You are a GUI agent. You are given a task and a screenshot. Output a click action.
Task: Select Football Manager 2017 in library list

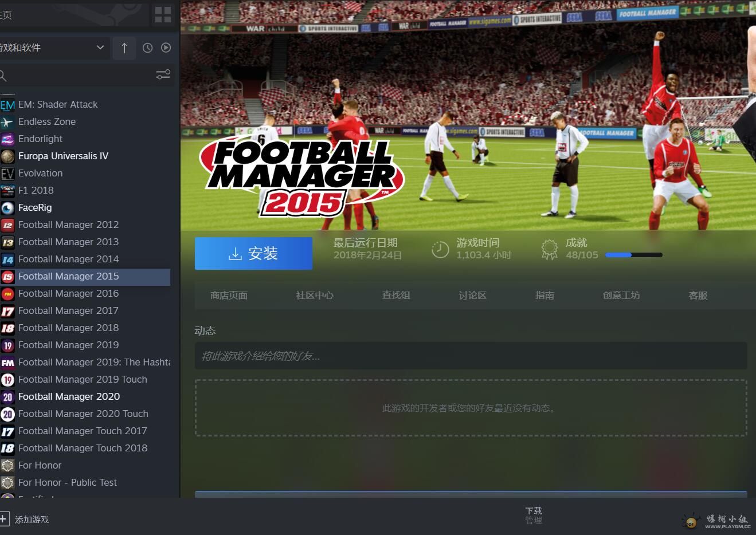[x=68, y=310]
